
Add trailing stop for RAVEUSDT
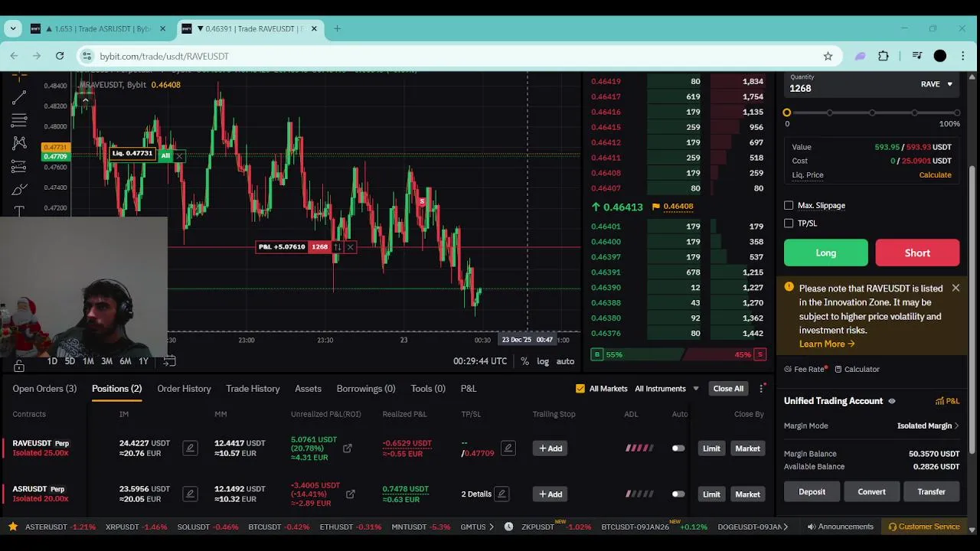tap(550, 448)
